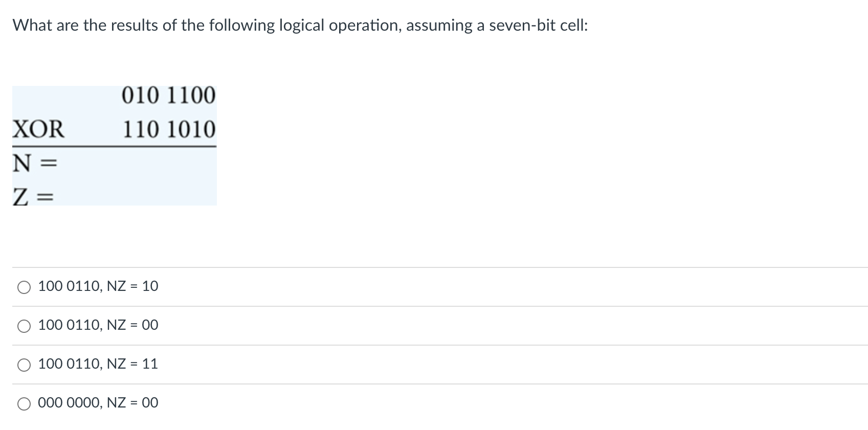Click the second operand 110 1010
The image size is (868, 430).
pyautogui.click(x=169, y=129)
